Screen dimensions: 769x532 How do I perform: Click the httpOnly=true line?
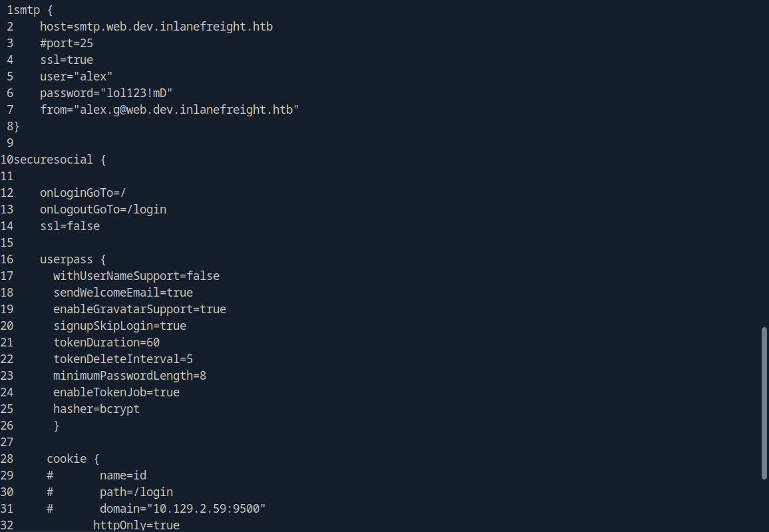click(136, 525)
